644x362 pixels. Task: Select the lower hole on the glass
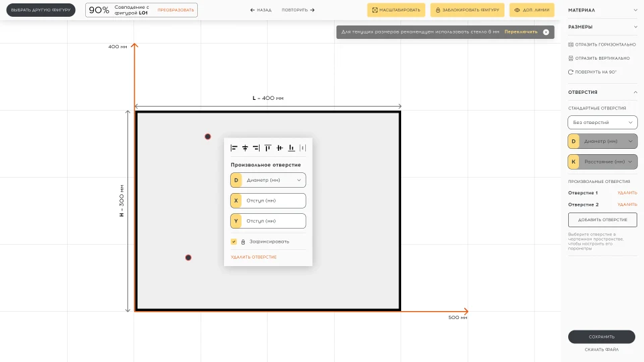pyautogui.click(x=188, y=257)
